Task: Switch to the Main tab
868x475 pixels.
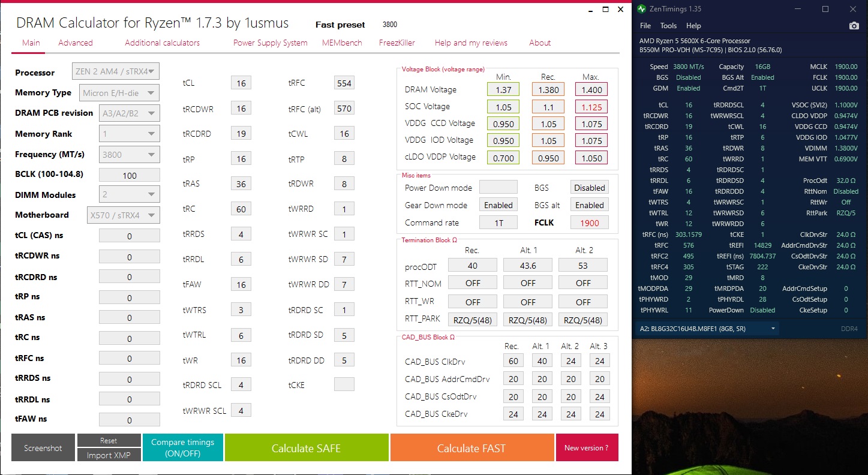Action: click(x=31, y=43)
